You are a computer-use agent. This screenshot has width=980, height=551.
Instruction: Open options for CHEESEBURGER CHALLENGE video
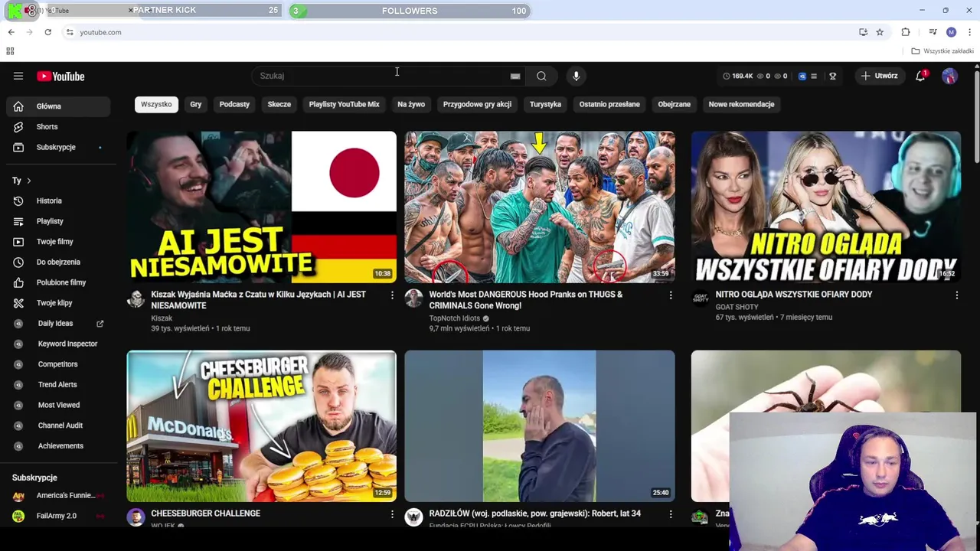click(392, 514)
